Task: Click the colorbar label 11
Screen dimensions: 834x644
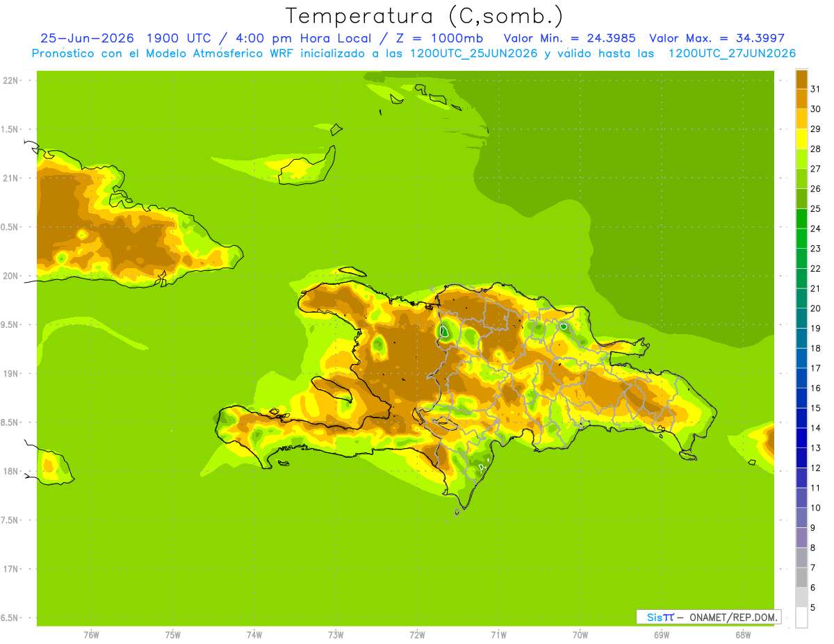Action: 816,488
